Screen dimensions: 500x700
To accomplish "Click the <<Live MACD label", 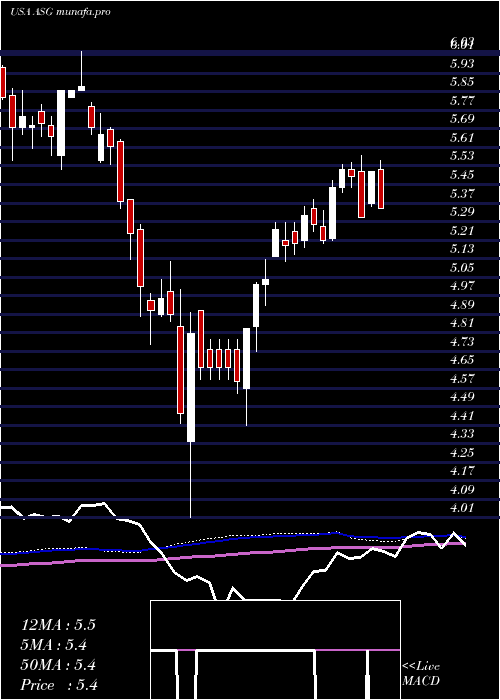I will click(x=421, y=674).
